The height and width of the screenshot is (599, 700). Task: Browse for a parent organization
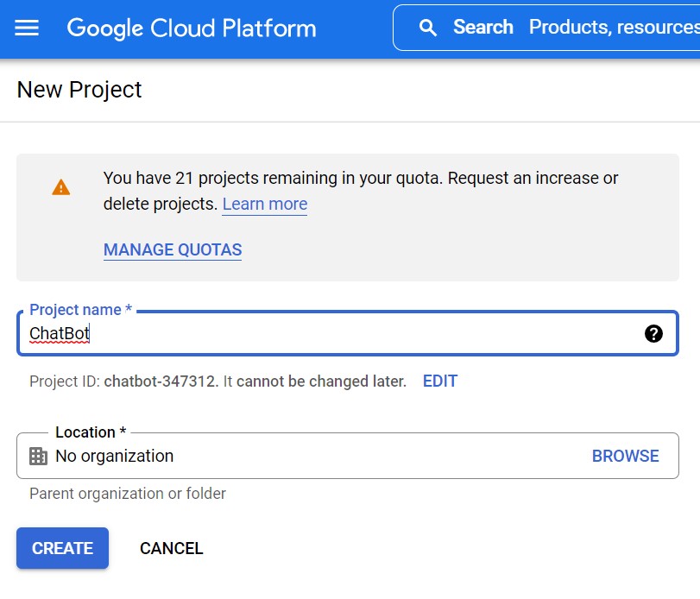[x=626, y=457]
